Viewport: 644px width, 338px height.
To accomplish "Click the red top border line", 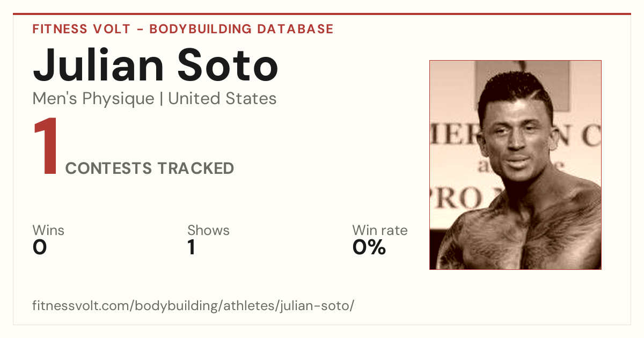I will (x=322, y=14).
